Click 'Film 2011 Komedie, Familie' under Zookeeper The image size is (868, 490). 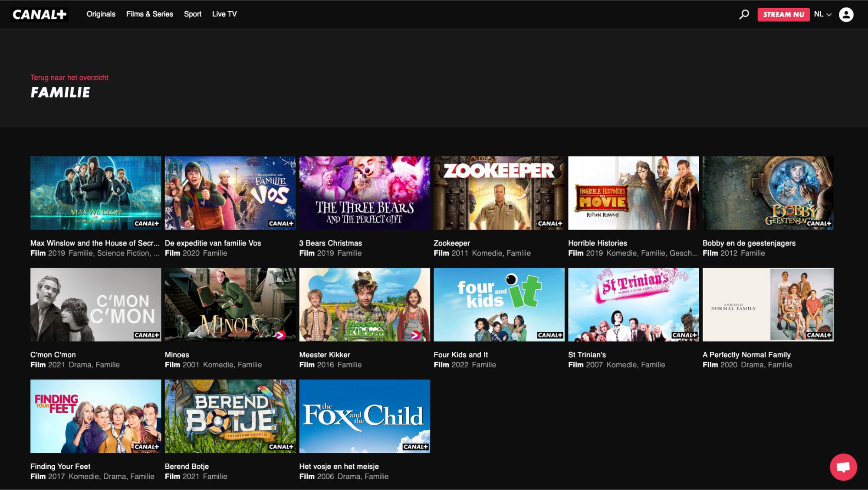tap(482, 253)
